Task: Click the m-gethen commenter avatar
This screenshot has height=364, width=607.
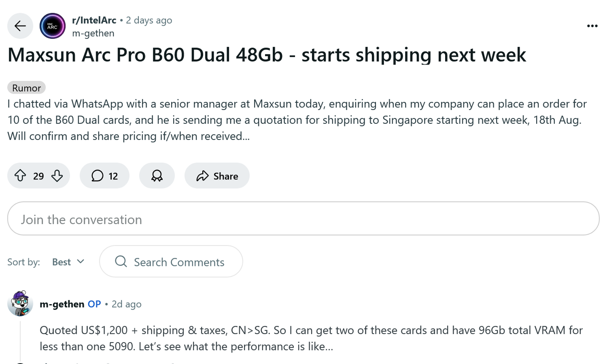Action: coord(20,303)
